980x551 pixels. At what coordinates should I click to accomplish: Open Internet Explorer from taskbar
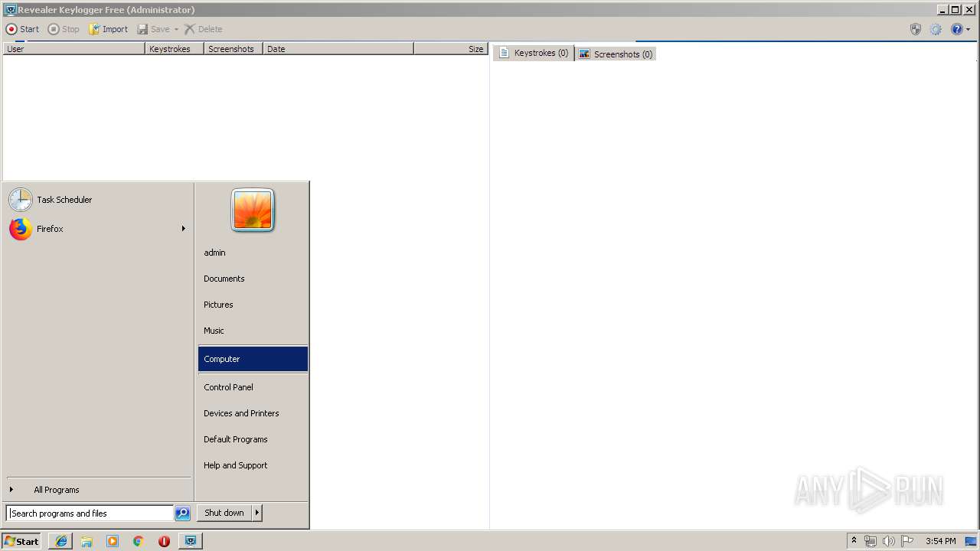coord(61,541)
